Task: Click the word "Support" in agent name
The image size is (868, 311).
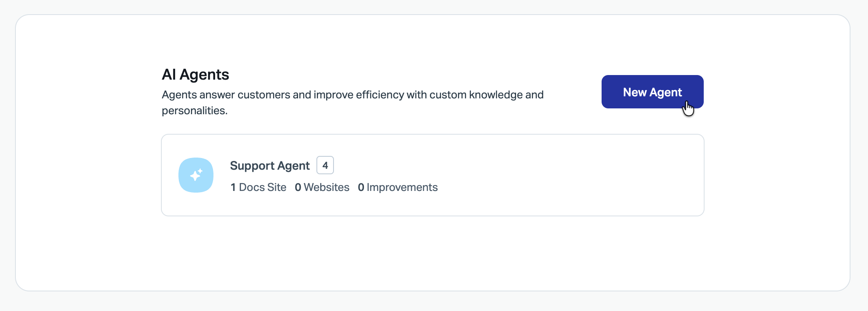Action: (x=252, y=166)
